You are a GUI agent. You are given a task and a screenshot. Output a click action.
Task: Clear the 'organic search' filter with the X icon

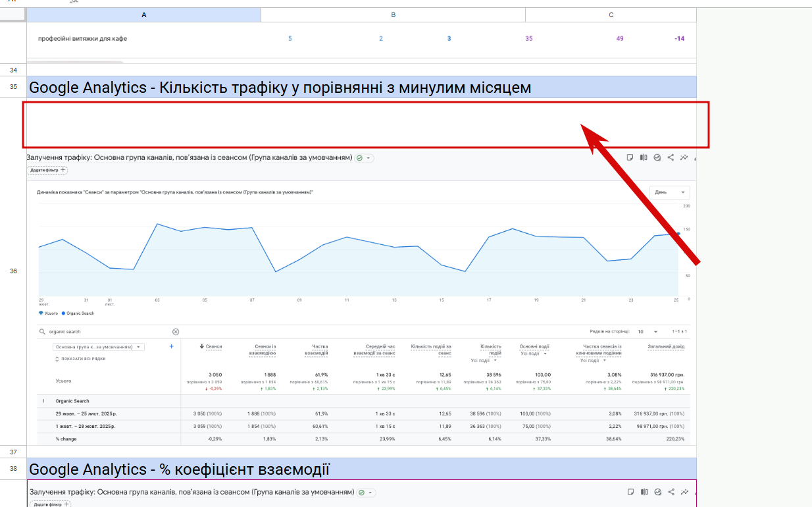(176, 332)
